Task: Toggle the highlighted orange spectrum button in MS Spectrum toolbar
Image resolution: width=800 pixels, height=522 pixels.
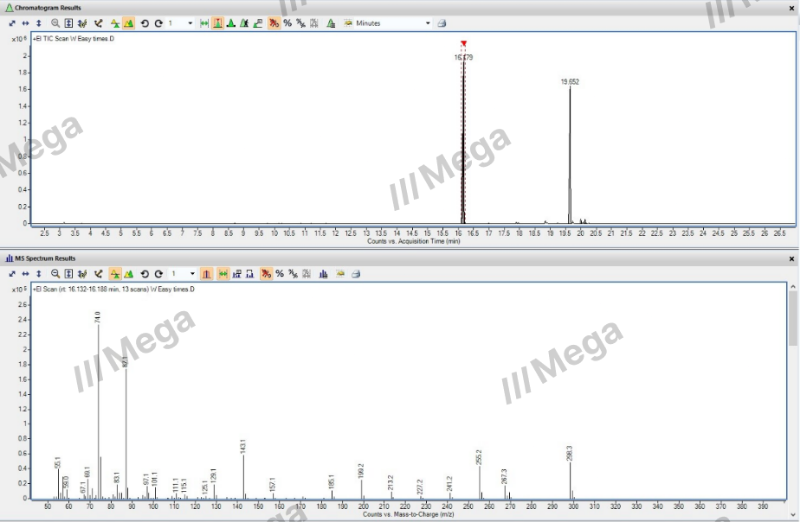Action: 207,273
